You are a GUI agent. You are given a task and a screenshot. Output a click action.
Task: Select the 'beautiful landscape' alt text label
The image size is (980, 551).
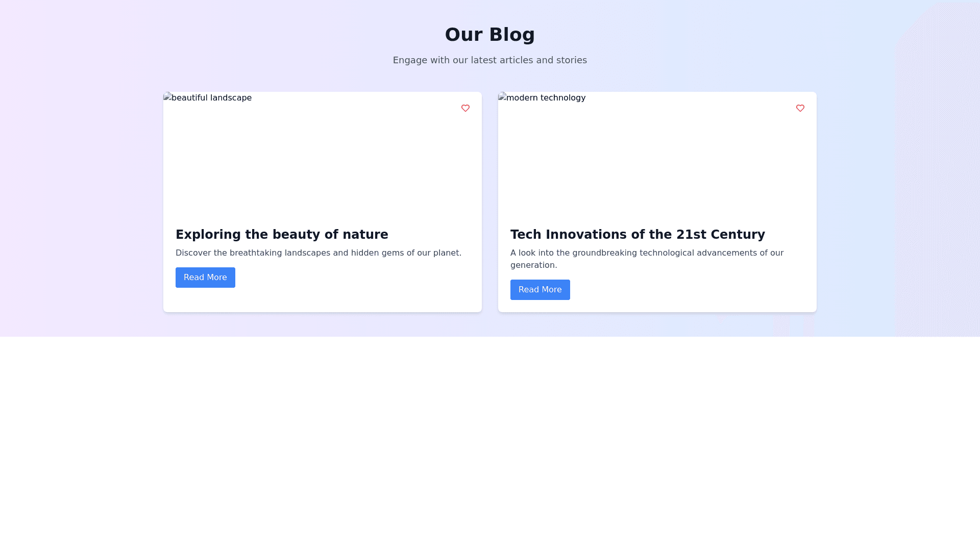[x=211, y=98]
